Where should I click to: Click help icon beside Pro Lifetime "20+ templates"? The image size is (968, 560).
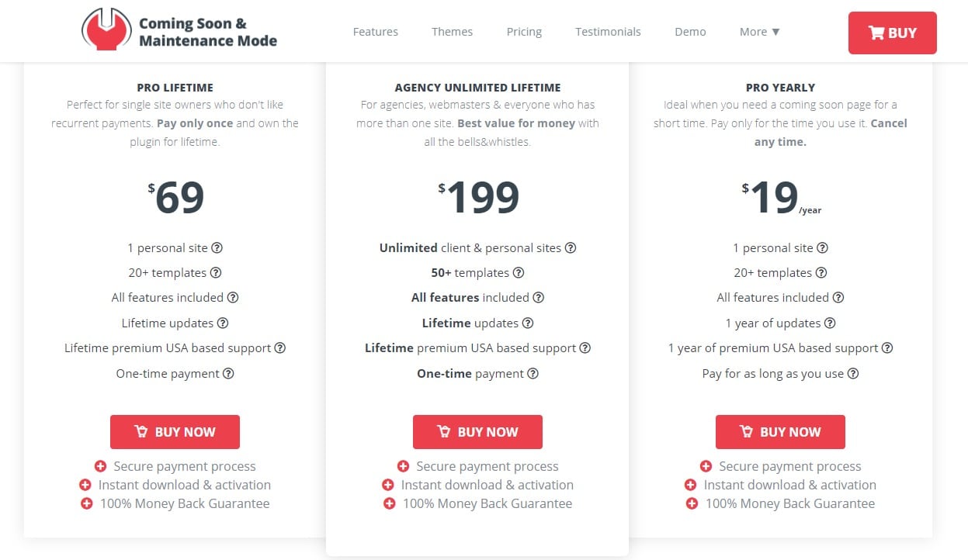click(x=216, y=273)
